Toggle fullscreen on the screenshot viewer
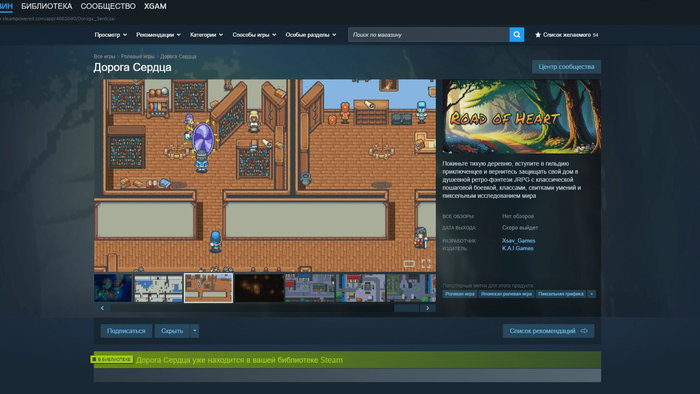 click(426, 264)
